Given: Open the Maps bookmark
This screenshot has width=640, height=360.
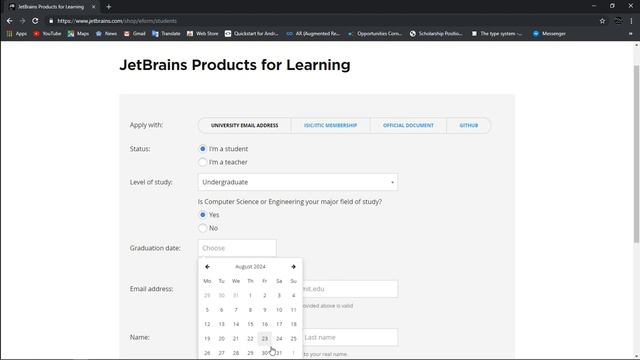Looking at the screenshot, I should (78, 33).
